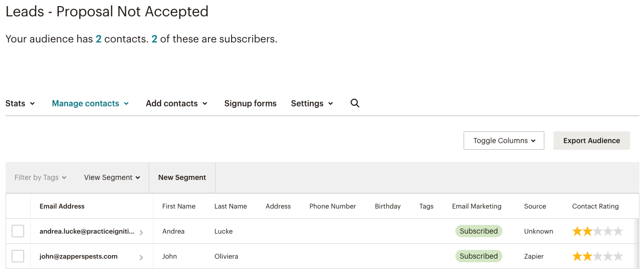The width and height of the screenshot is (644, 275).
Task: Click the Email Address column header
Action: point(62,206)
